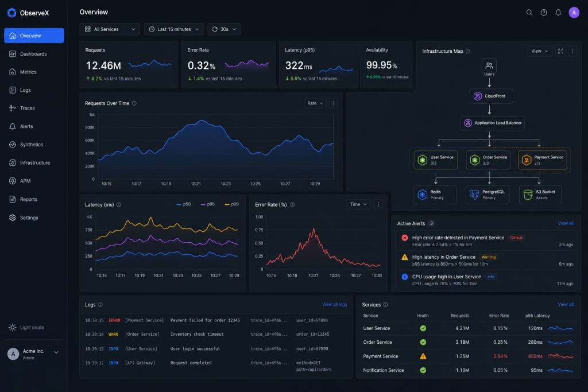The height and width of the screenshot is (392, 588).
Task: Select the Redis Primary node
Action: (435, 195)
